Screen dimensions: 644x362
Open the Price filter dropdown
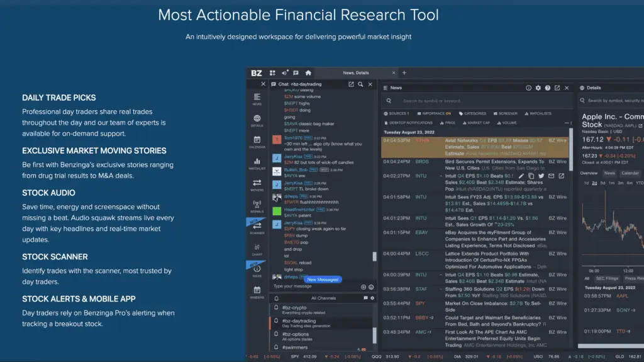coord(447,123)
